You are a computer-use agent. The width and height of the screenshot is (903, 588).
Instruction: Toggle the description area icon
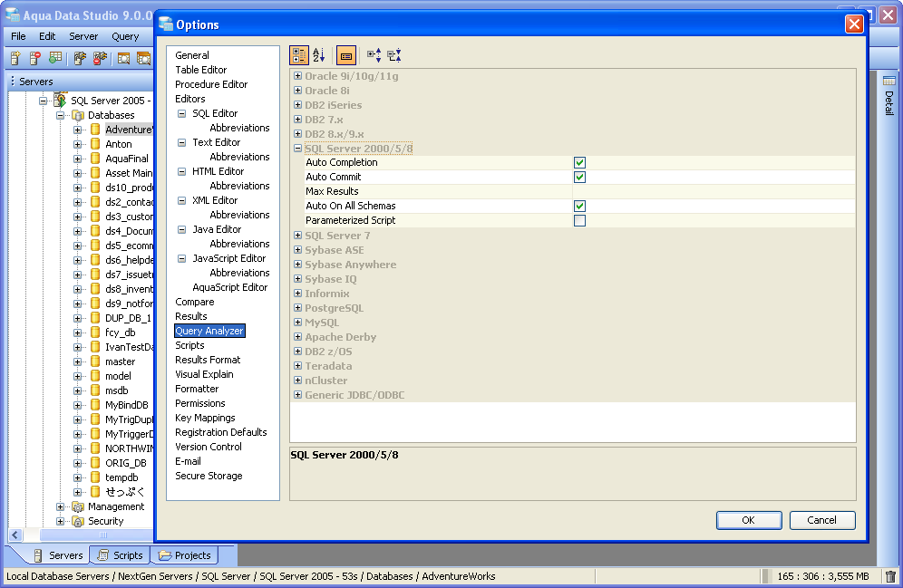[346, 56]
